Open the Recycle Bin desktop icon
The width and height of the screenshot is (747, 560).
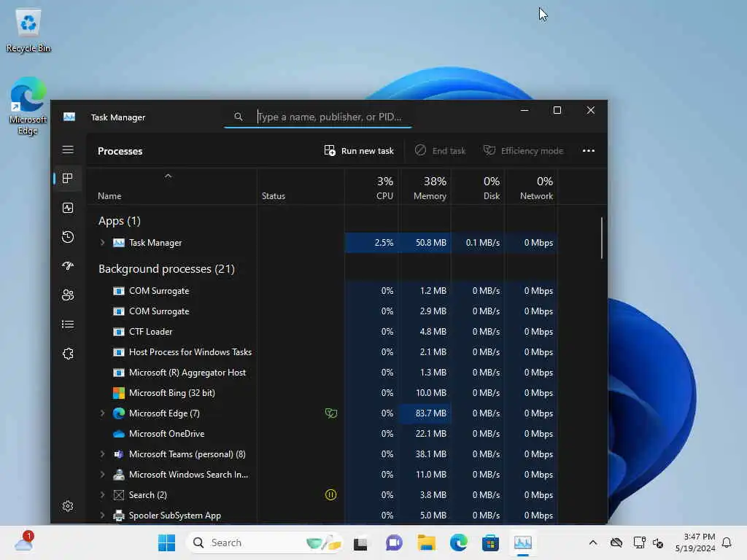coord(28,31)
